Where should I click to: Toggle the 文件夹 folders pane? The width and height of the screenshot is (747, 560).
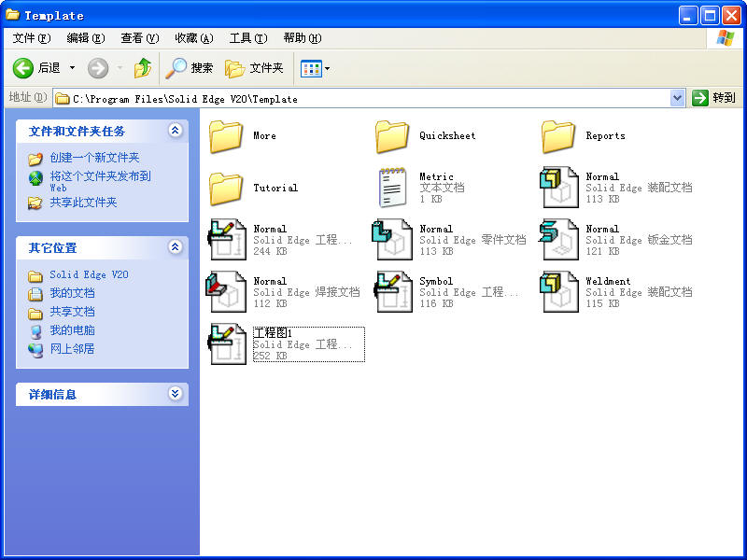pos(254,68)
